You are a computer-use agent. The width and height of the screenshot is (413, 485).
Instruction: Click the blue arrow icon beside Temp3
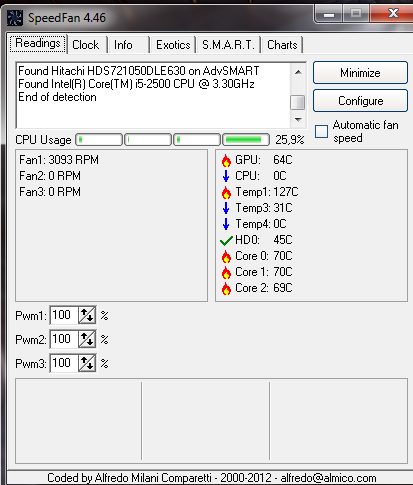[x=226, y=208]
